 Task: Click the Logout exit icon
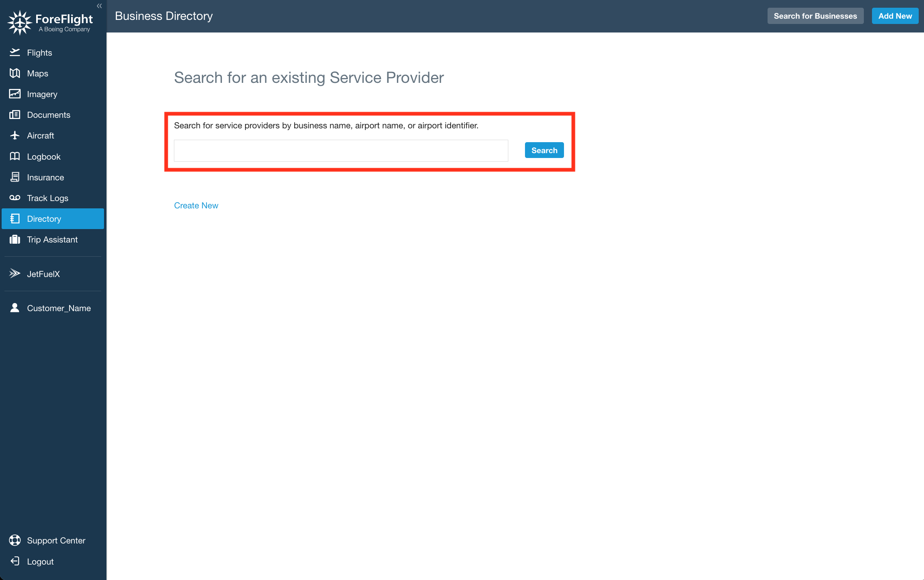[15, 561]
